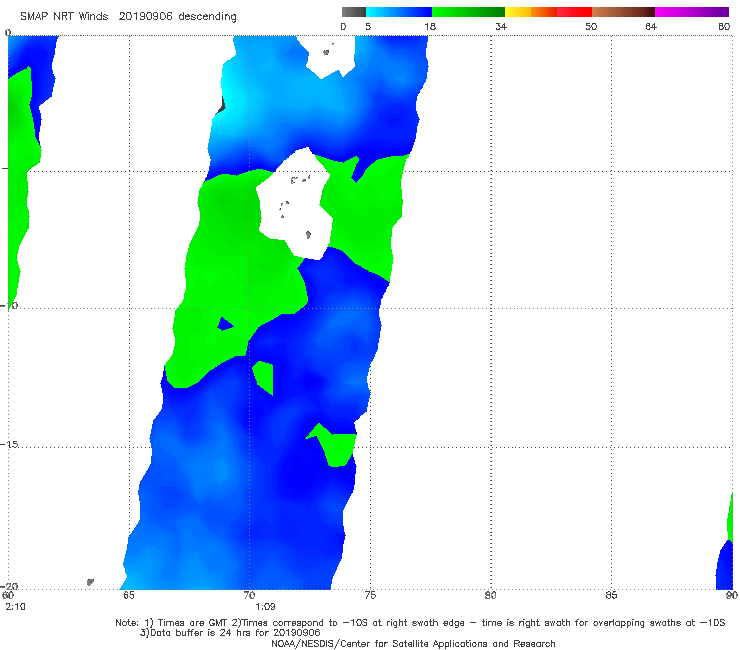
Task: Click the green segment of the wind color bar
Action: coord(468,12)
